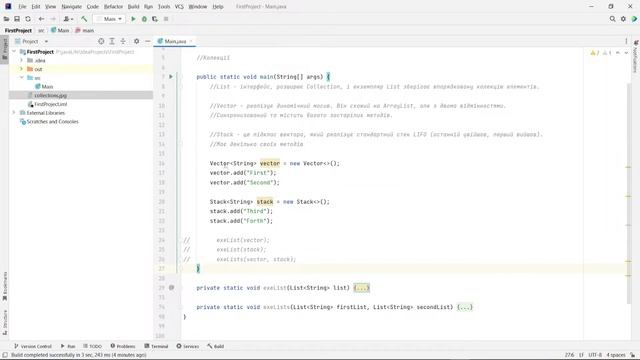Open the Build menu
Viewport: 640px width, 360px height.
133,7
